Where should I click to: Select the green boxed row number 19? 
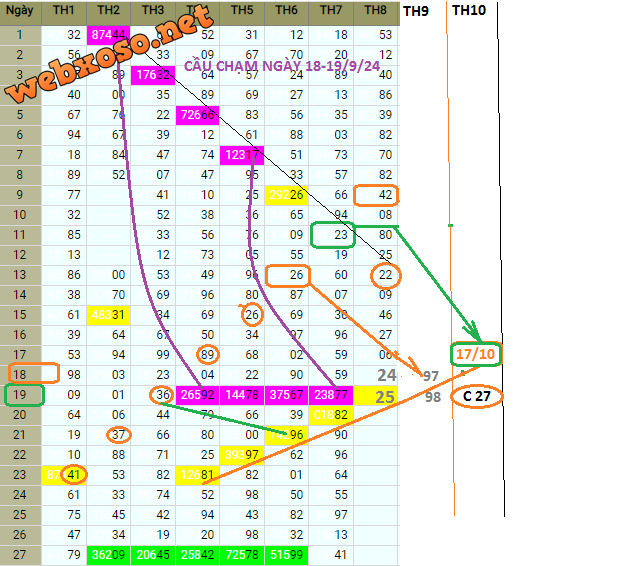point(21,395)
